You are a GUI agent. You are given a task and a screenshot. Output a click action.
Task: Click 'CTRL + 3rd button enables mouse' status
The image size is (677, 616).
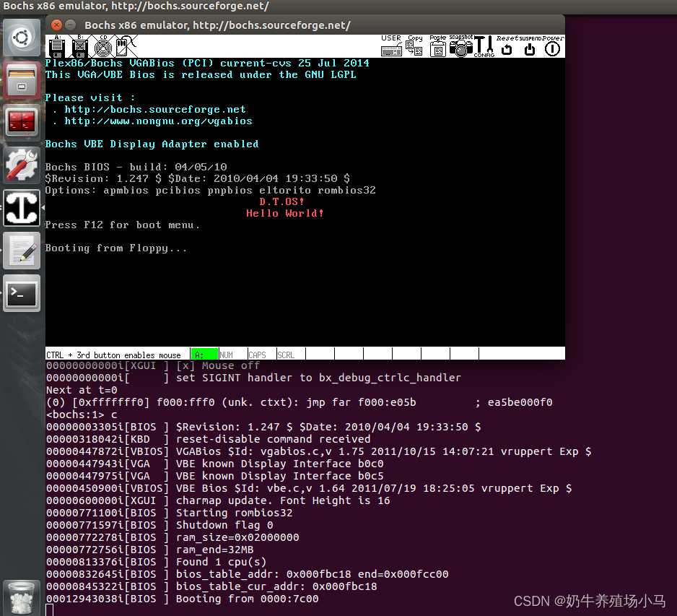pos(113,355)
